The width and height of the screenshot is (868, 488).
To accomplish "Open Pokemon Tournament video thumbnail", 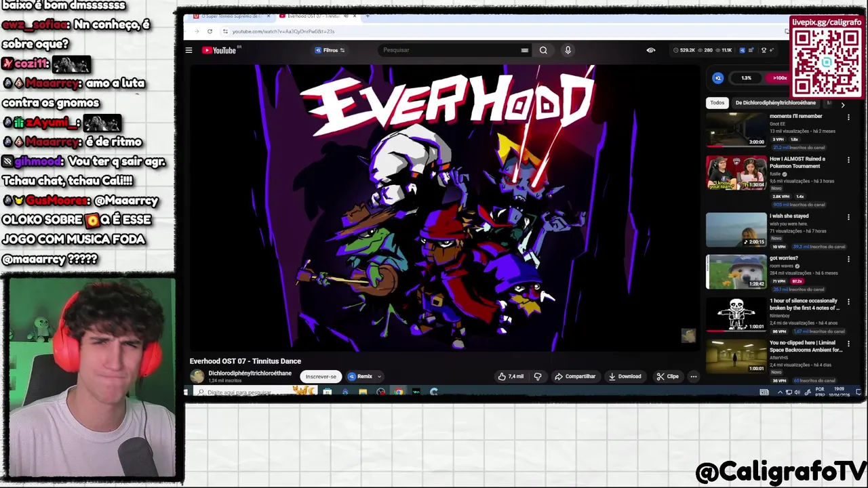I will (x=736, y=172).
